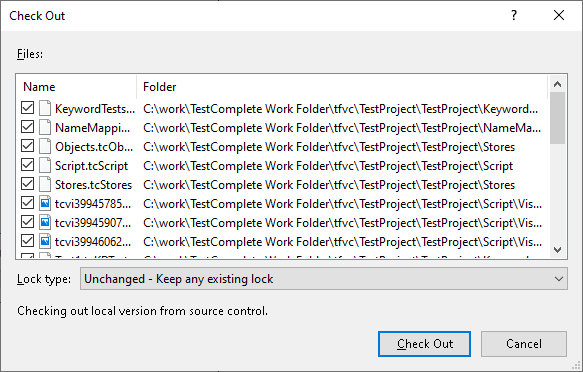Click the help question mark button
This screenshot has width=583, height=372.
click(x=513, y=16)
